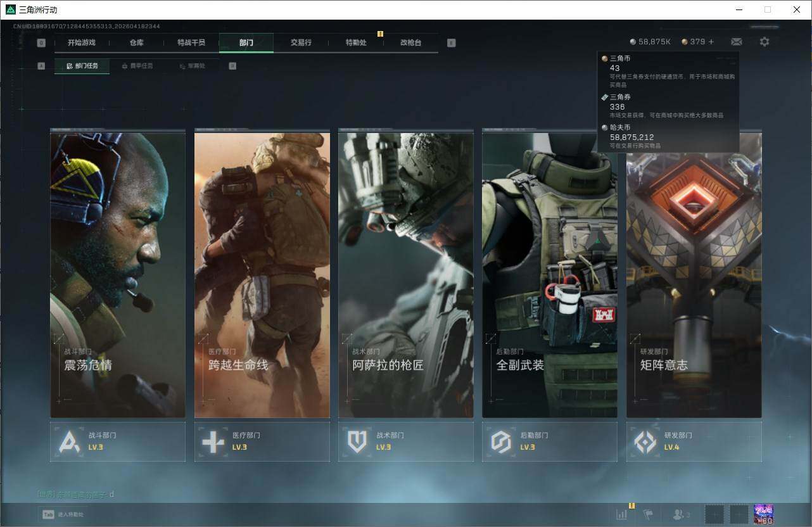
Task: Open the bar chart stats icon
Action: 622,515
